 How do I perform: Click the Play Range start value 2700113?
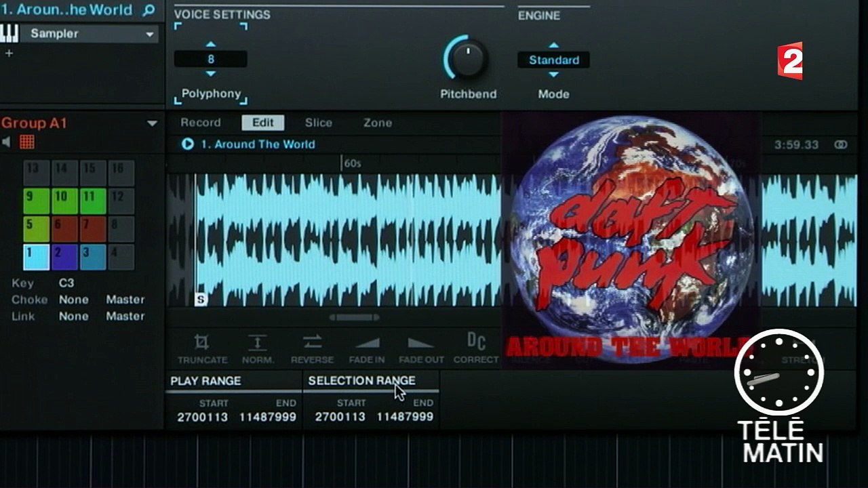pyautogui.click(x=203, y=418)
